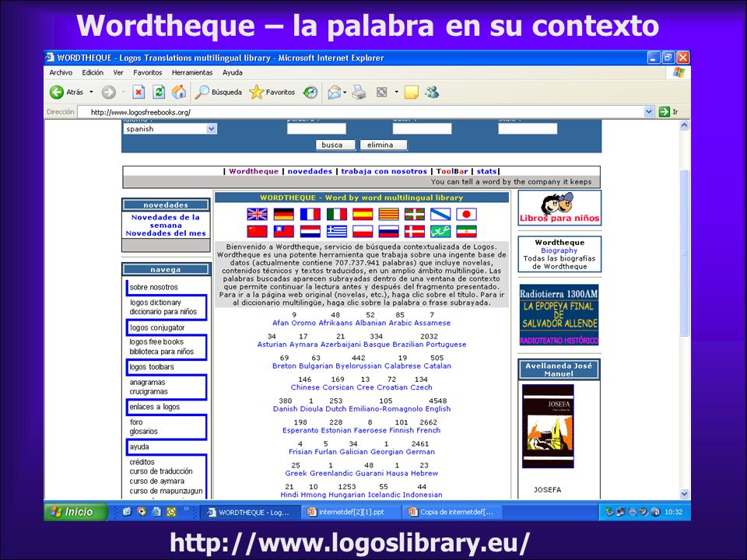The height and width of the screenshot is (560, 747).
Task: Select the Spanish flag
Action: click(363, 215)
